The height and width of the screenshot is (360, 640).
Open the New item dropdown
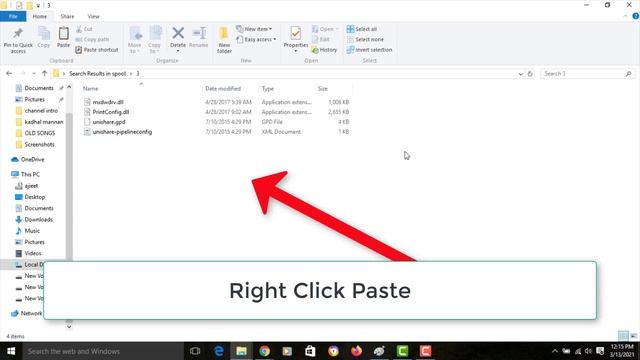254,29
